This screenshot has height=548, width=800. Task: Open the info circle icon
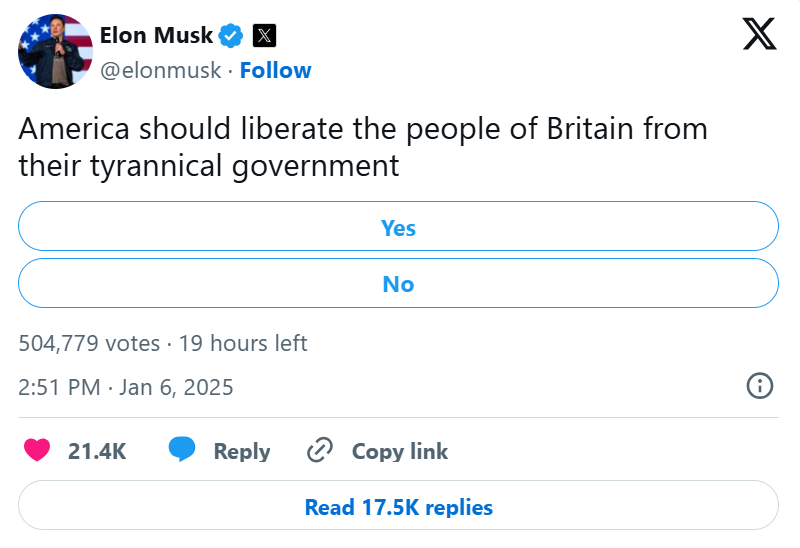pyautogui.click(x=759, y=386)
